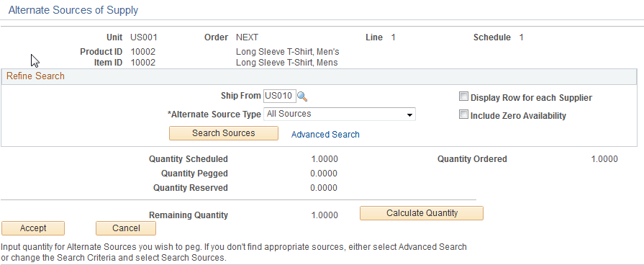Click the Cancel button
The image size is (644, 265).
pos(126,228)
